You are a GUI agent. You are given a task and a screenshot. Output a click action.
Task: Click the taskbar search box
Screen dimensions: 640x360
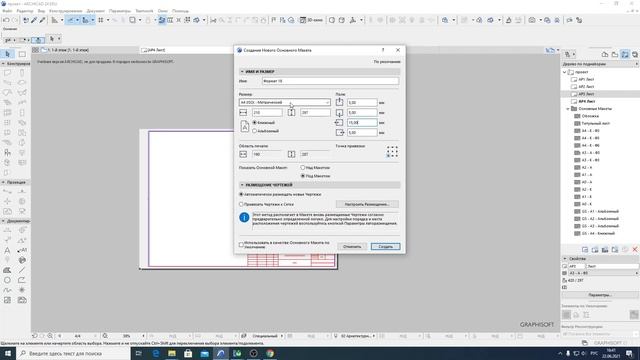click(73, 353)
